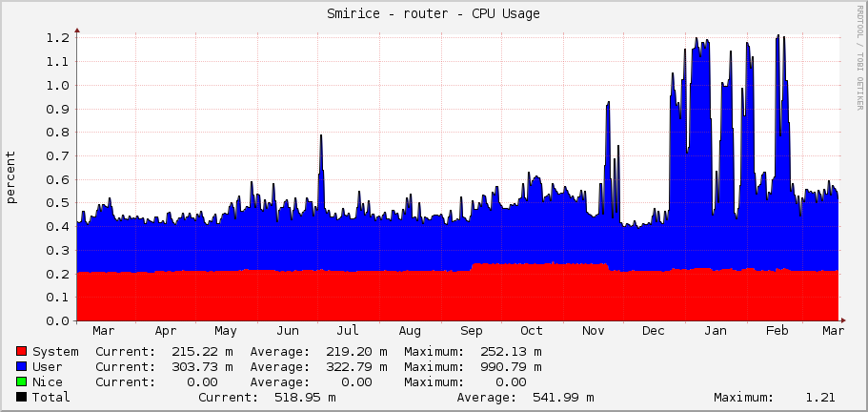
Task: Click the 'Jul' month label
Action: [x=348, y=331]
